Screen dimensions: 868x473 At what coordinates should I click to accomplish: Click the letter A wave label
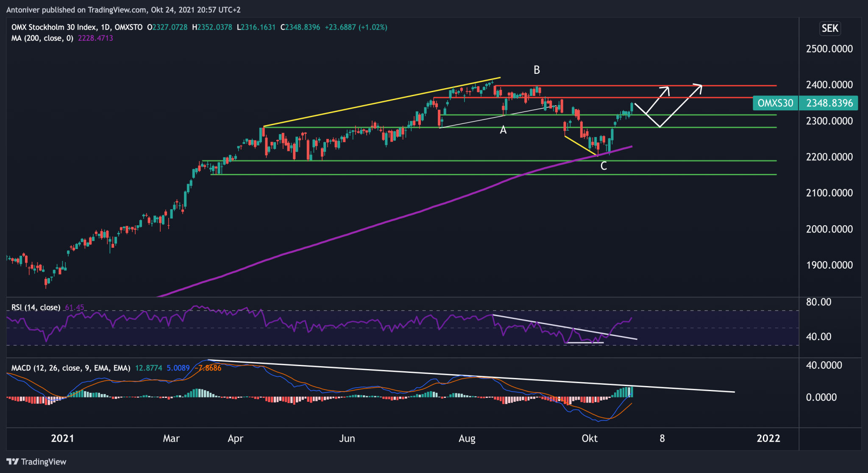pyautogui.click(x=503, y=130)
